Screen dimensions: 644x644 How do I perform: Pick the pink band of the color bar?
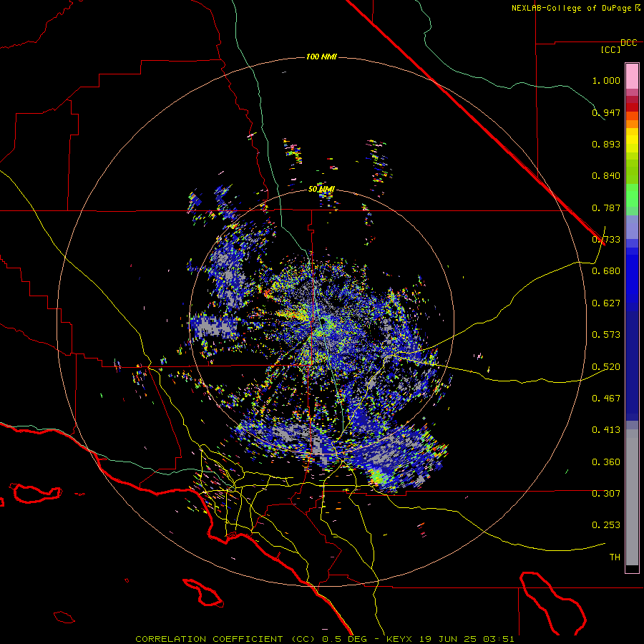(632, 77)
